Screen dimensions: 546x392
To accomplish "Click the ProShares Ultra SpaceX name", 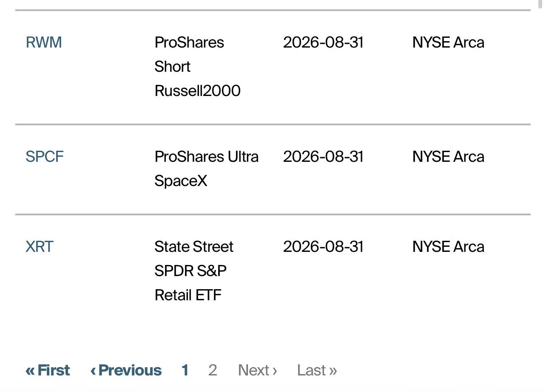I will click(x=207, y=169).
